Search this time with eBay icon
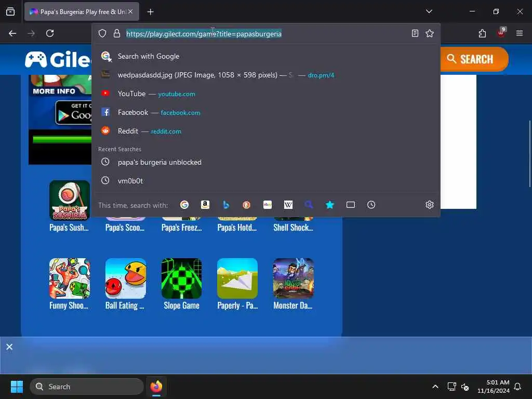The width and height of the screenshot is (532, 399). (x=268, y=205)
